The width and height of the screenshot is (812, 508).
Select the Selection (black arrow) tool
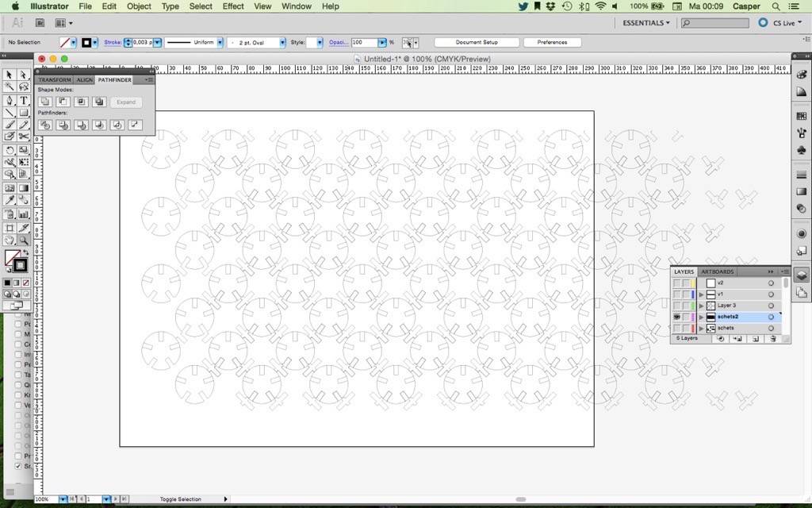click(x=10, y=75)
